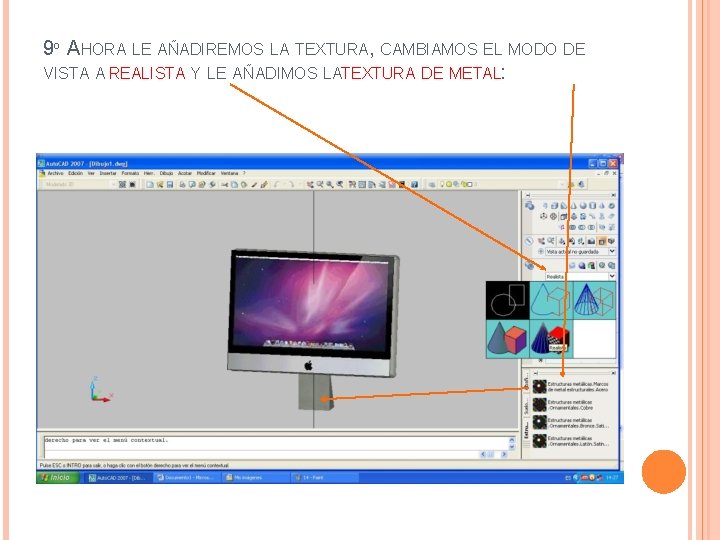Open the Insertar menu
720x540 pixels.
click(108, 174)
